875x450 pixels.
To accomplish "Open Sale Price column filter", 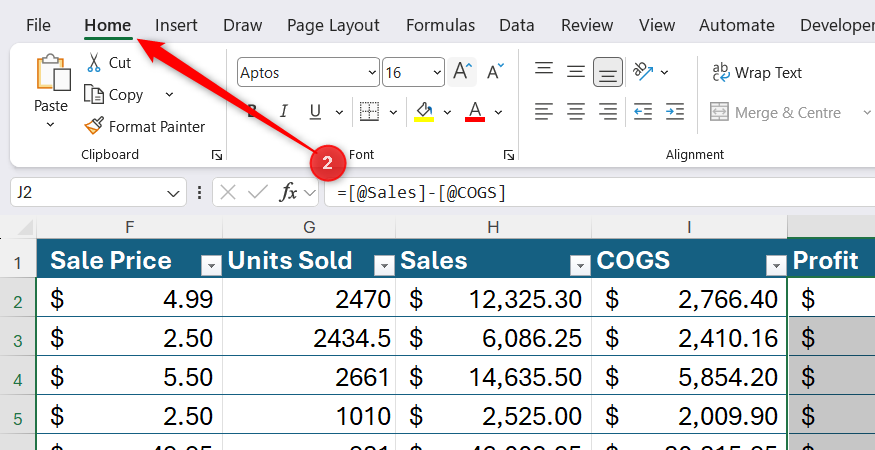I will tap(211, 267).
